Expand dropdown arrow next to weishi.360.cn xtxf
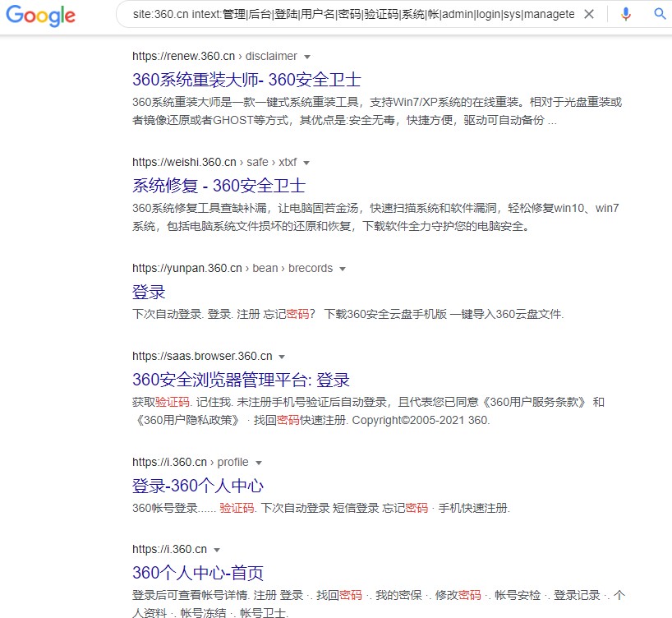This screenshot has height=618, width=672. [306, 163]
